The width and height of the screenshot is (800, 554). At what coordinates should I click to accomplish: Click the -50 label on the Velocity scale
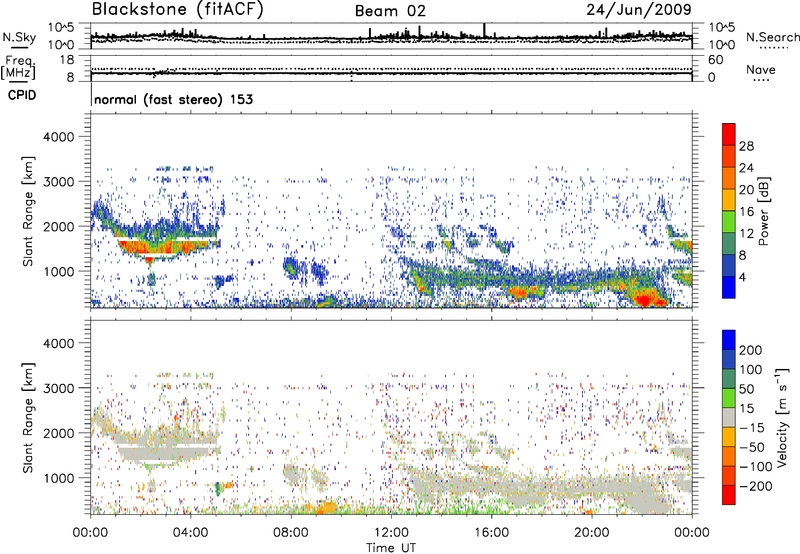coord(752,447)
